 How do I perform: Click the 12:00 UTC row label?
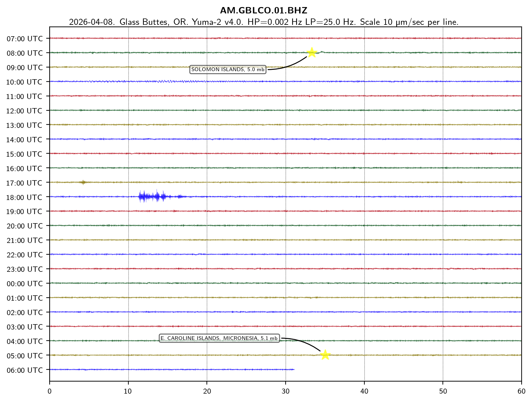click(24, 111)
